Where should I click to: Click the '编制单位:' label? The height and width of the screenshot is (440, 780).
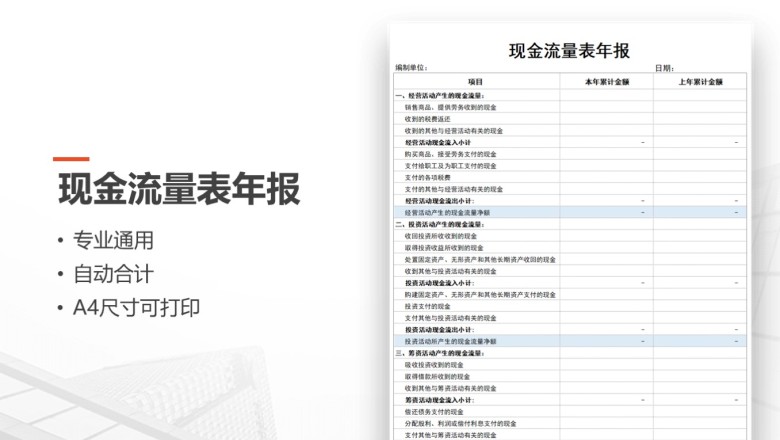pos(411,68)
